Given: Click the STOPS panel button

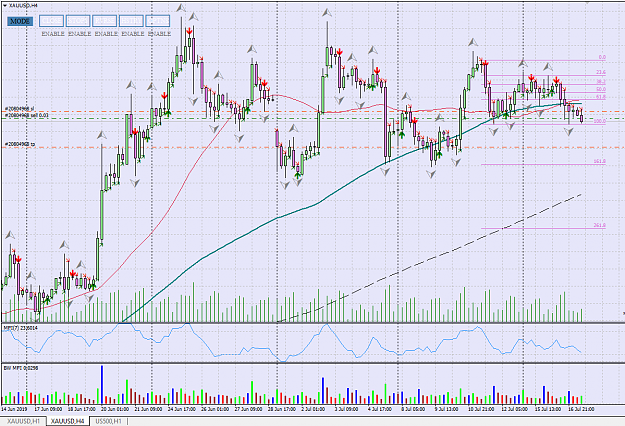Looking at the screenshot, I should 78,21.
